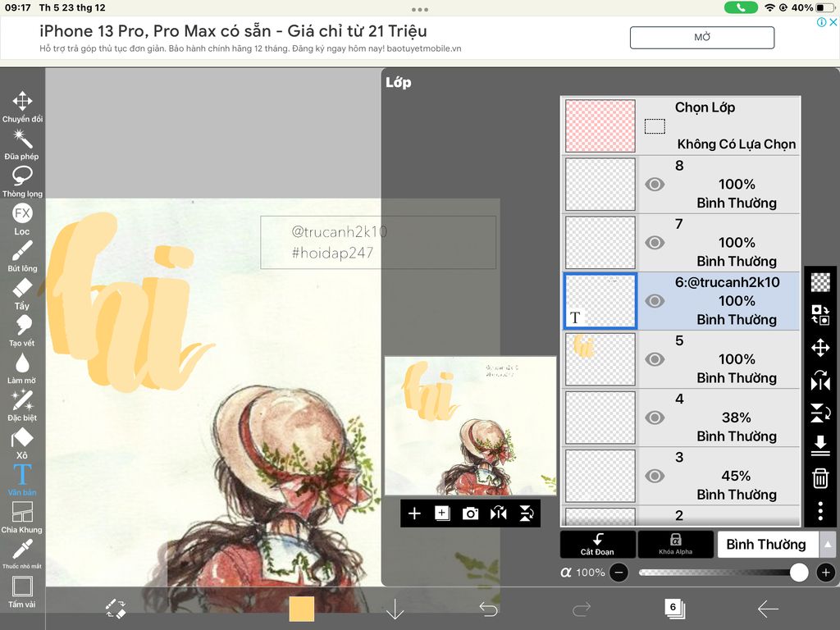Hide layer 5 with its eye icon
This screenshot has width=840, height=630.
654,359
